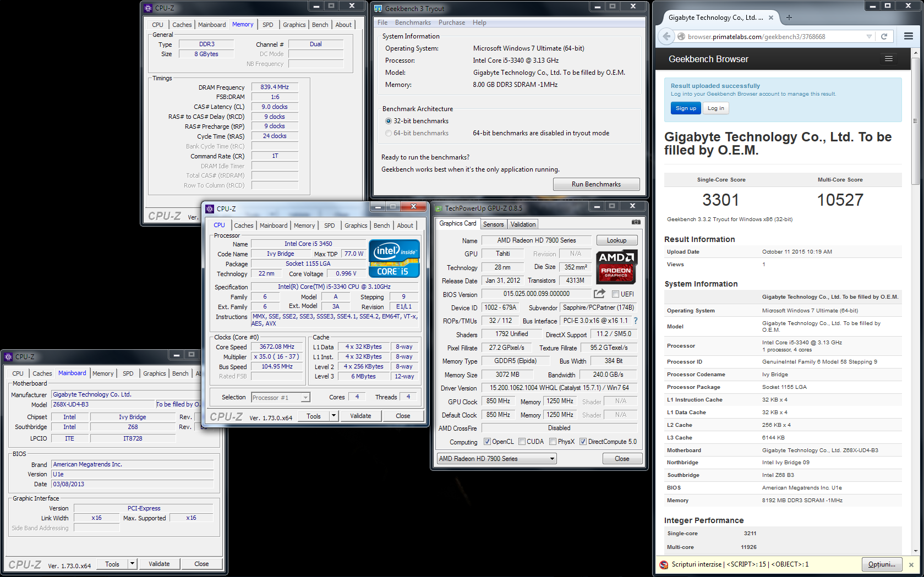The image size is (924, 577).
Task: Open the Help menu in Geekbench
Action: coord(479,23)
